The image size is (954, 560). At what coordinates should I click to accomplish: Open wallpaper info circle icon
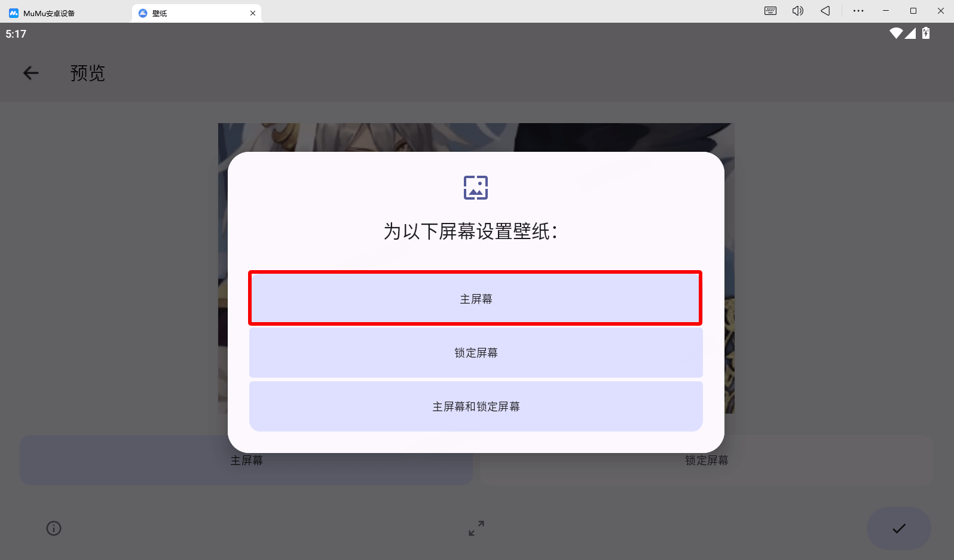point(54,528)
